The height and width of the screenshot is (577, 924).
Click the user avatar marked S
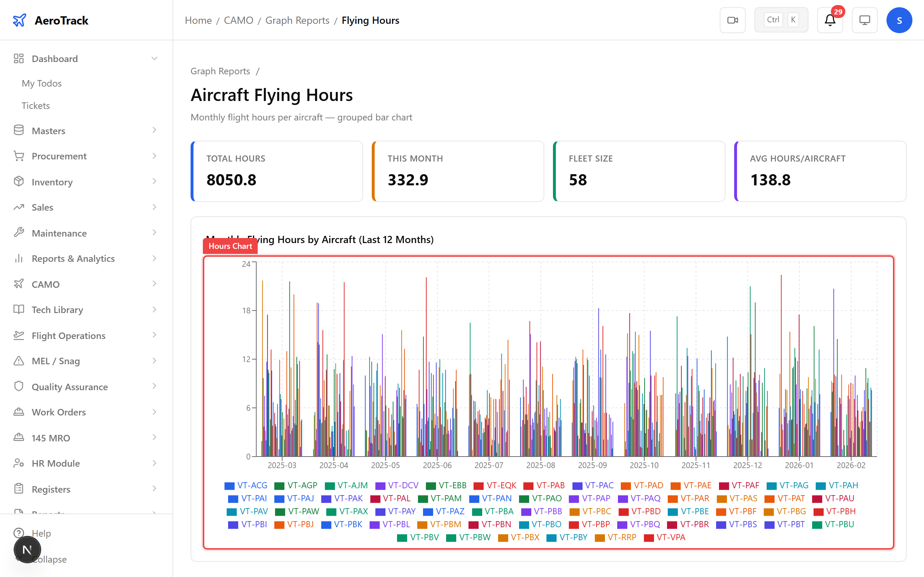(899, 20)
